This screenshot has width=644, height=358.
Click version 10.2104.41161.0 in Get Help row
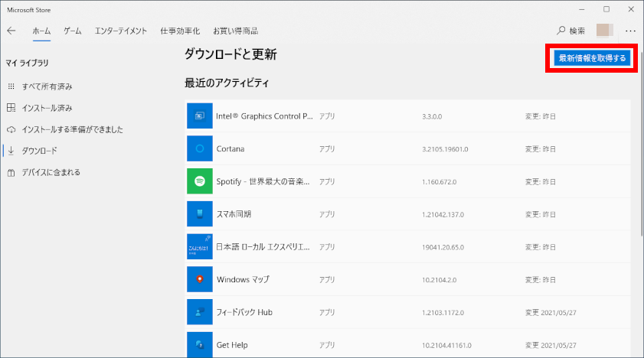[x=446, y=346]
